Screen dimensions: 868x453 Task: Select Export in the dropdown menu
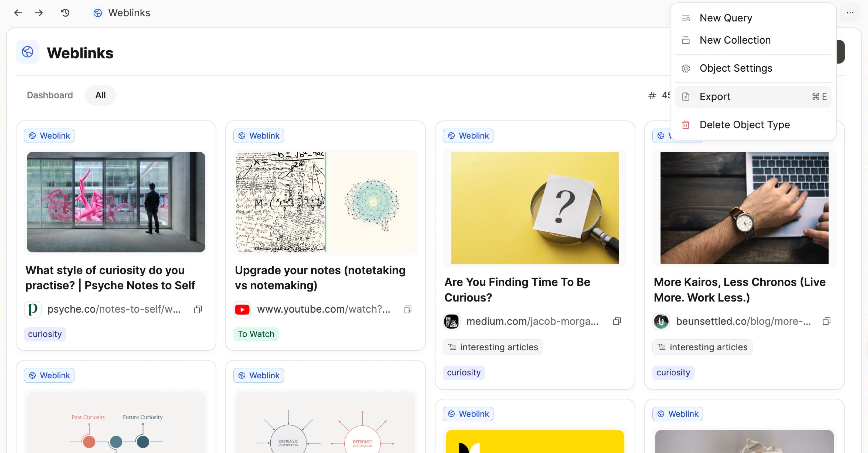tap(715, 97)
